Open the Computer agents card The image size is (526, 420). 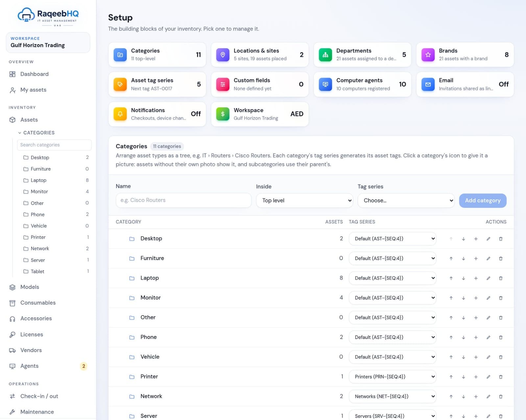[362, 84]
